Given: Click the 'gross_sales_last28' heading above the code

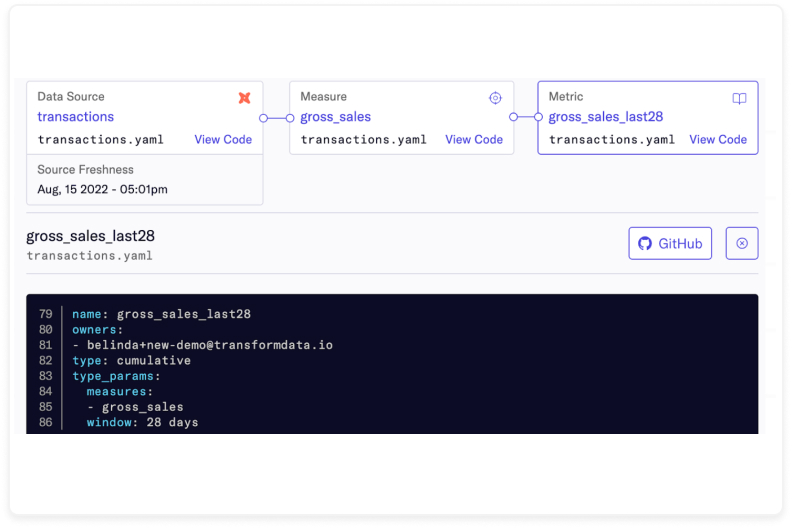Looking at the screenshot, I should click(x=90, y=236).
